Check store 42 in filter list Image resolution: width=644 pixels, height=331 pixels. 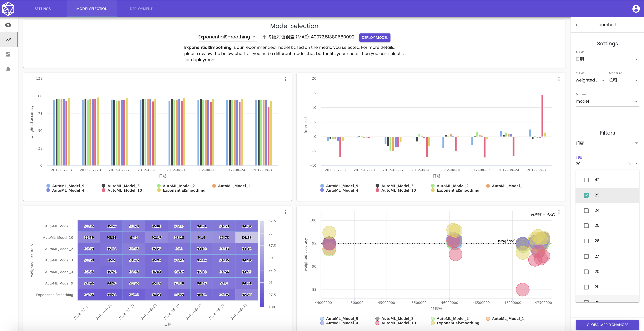(x=586, y=180)
